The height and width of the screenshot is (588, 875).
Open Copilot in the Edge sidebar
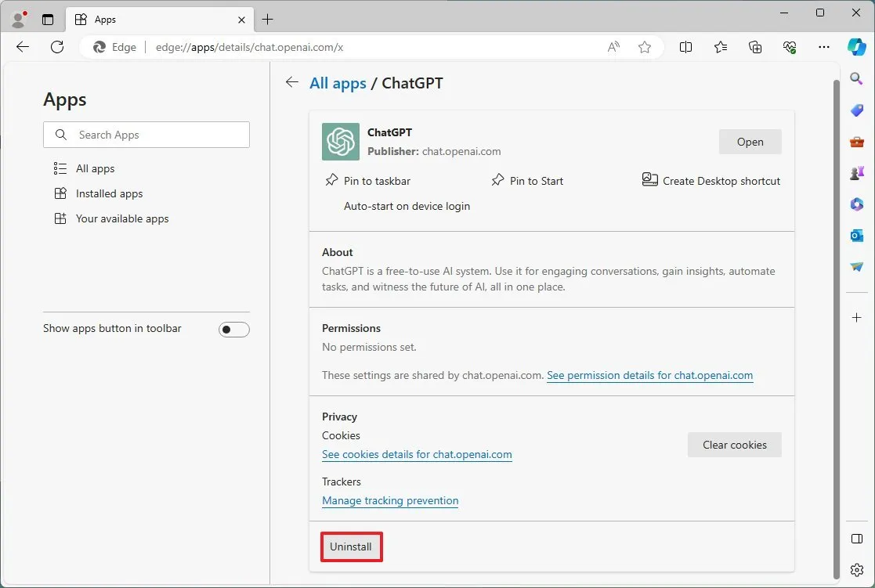pos(856,47)
